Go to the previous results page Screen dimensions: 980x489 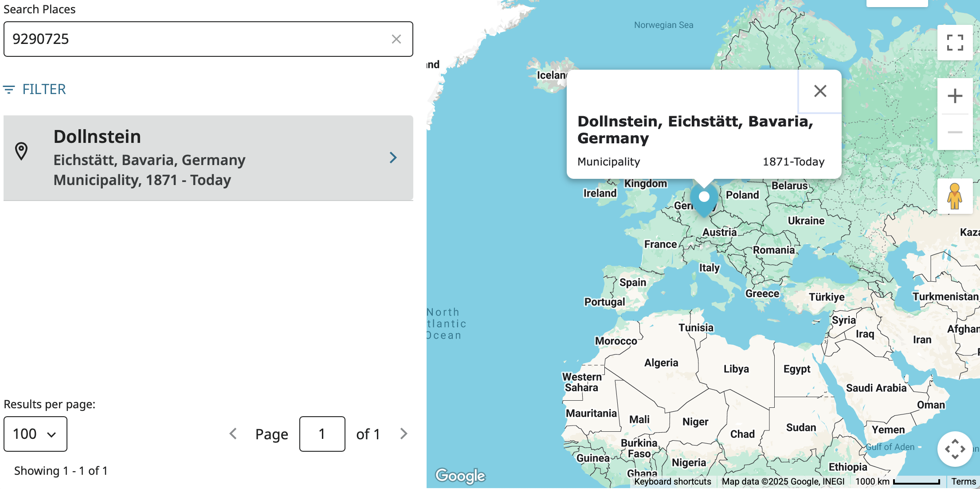(233, 434)
